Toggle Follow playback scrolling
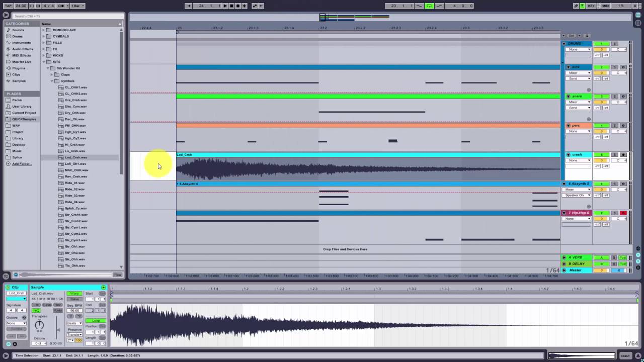The height and width of the screenshot is (362, 644). click(189, 6)
